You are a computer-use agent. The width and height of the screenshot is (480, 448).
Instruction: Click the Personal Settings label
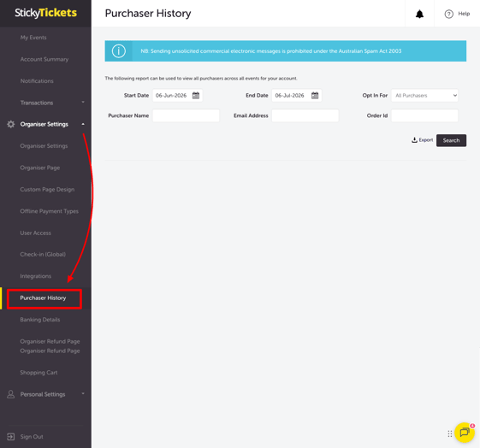(43, 394)
